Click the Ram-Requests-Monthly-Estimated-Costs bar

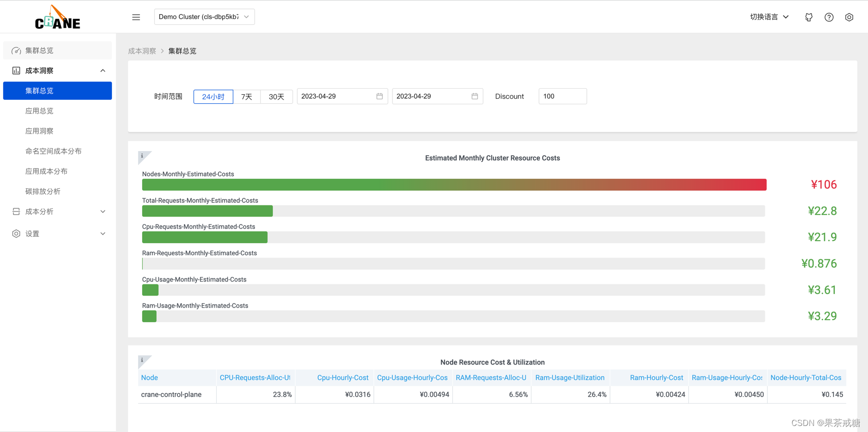tap(453, 264)
